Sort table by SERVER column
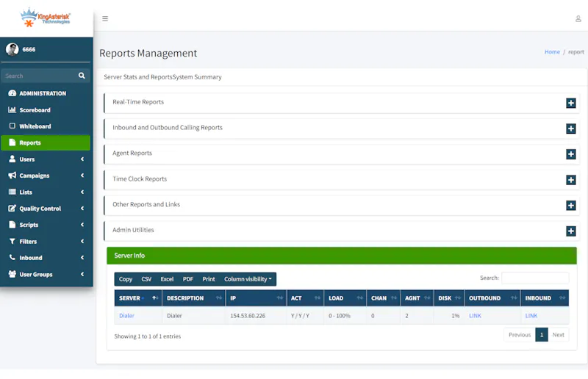Viewport: 588px width, 379px height. [138, 298]
